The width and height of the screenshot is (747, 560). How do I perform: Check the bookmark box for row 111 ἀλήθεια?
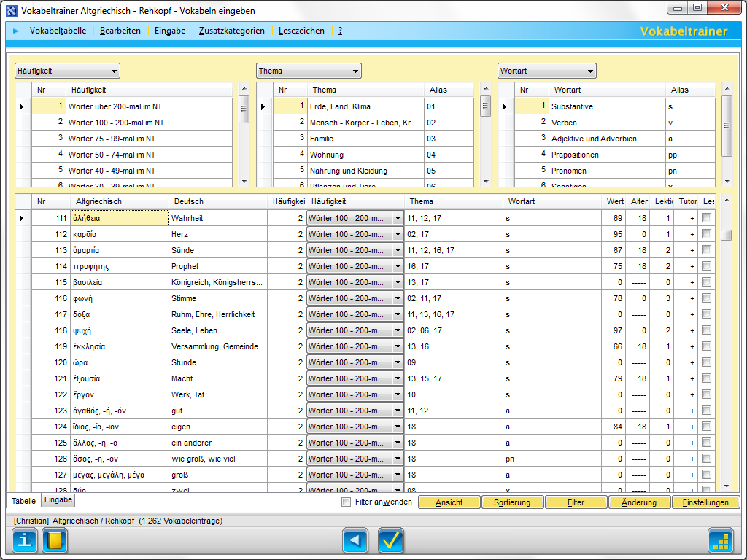[x=706, y=218]
